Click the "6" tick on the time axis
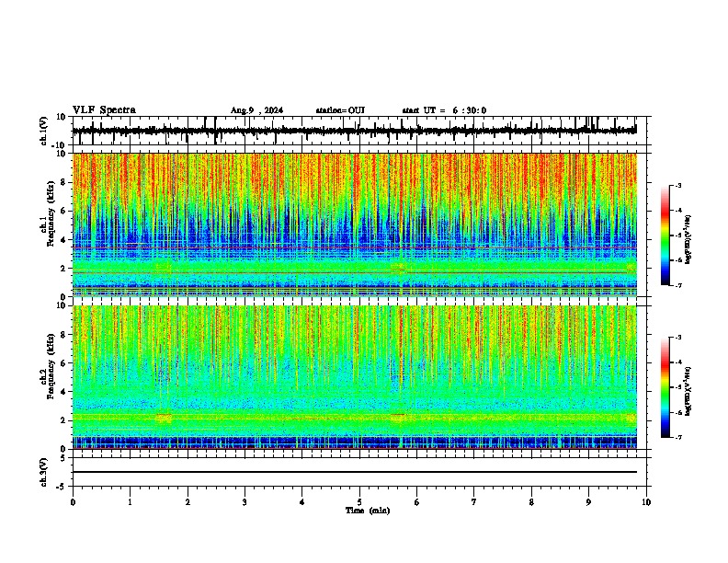This screenshot has width=728, height=563. [417, 502]
